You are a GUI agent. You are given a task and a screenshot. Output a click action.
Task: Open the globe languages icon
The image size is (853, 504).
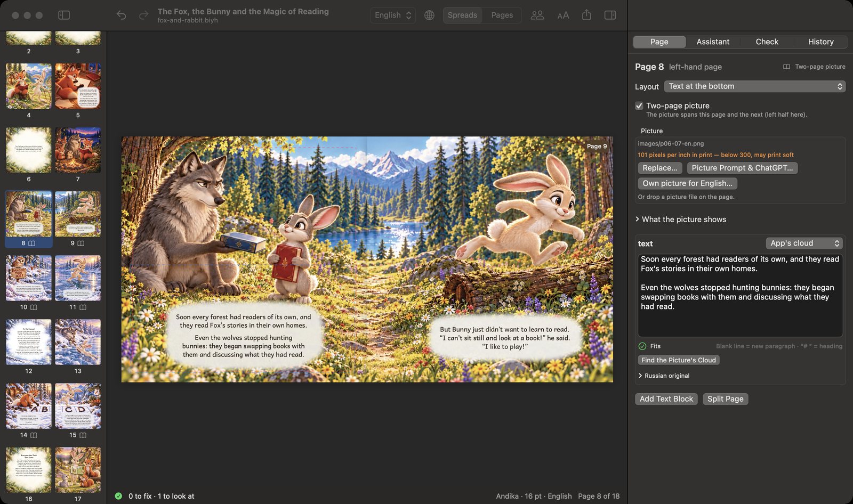pos(429,15)
